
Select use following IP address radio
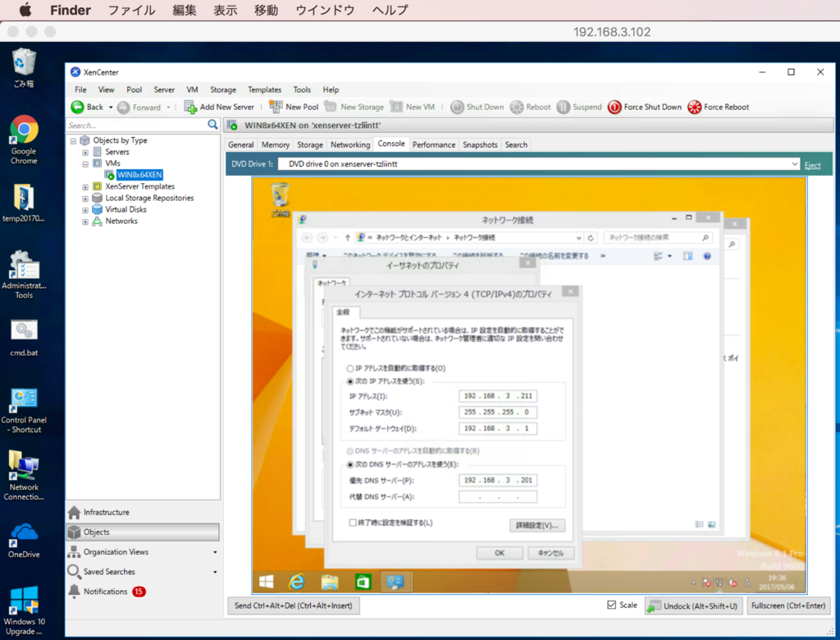point(349,382)
